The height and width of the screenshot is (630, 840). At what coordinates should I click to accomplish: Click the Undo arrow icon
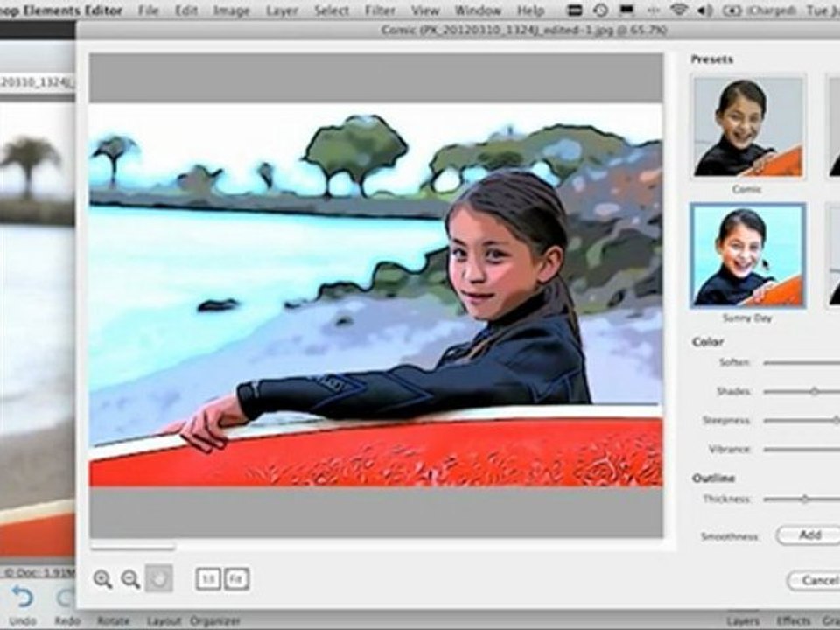coord(22,598)
